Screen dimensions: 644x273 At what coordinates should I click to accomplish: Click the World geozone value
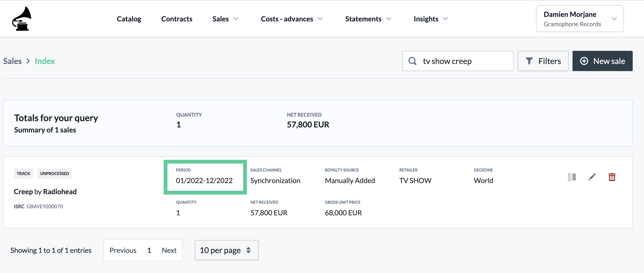(483, 181)
